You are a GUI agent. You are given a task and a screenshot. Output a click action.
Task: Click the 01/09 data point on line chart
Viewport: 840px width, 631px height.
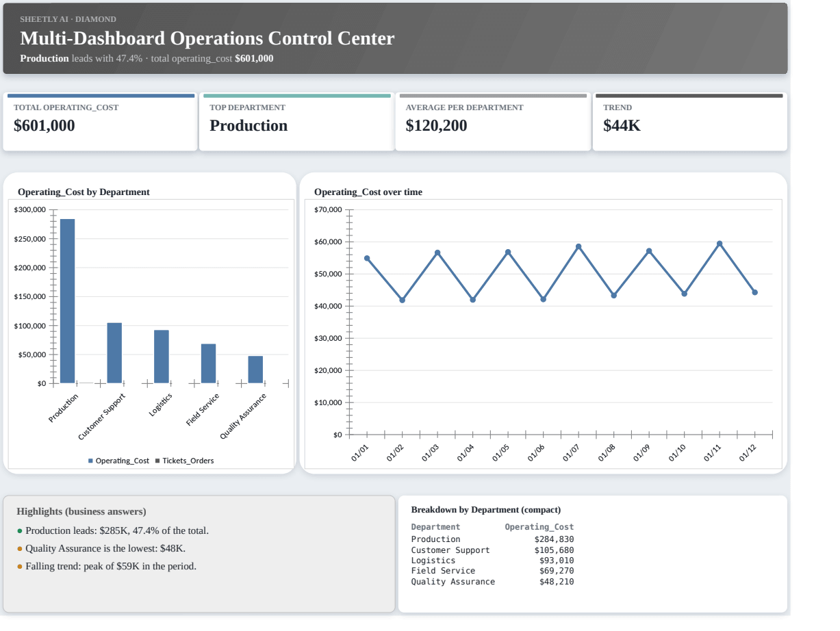(x=649, y=250)
